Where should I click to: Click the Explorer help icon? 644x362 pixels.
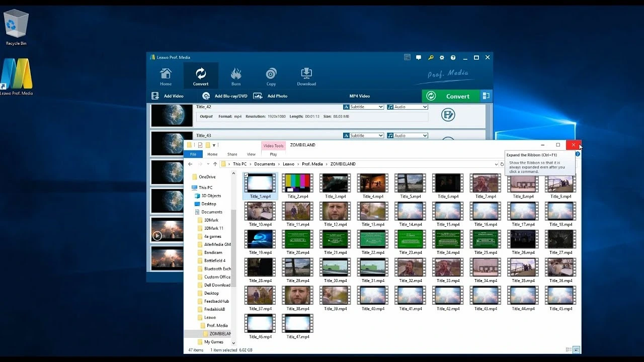tap(578, 154)
